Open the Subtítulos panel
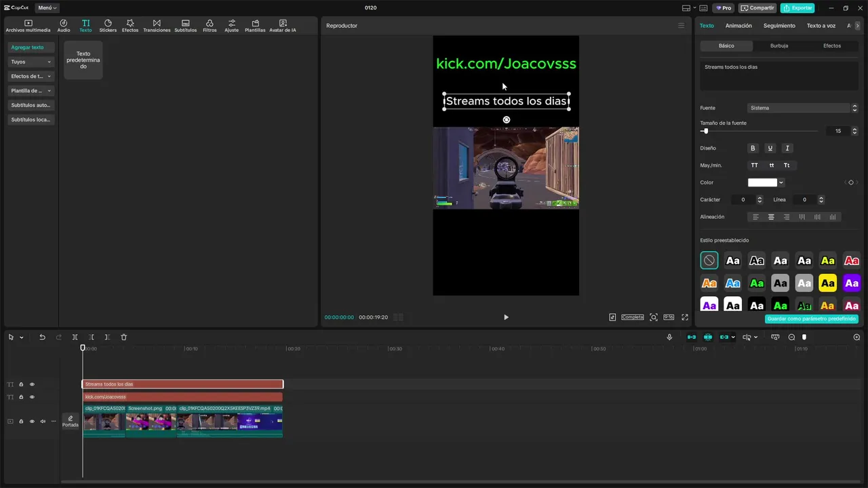868x488 pixels. pos(185,26)
